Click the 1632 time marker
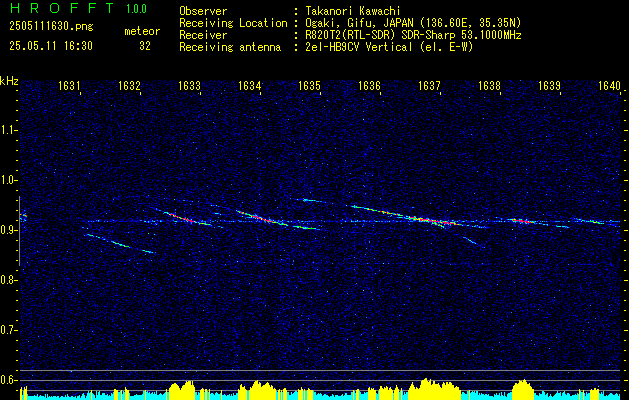 pos(129,85)
